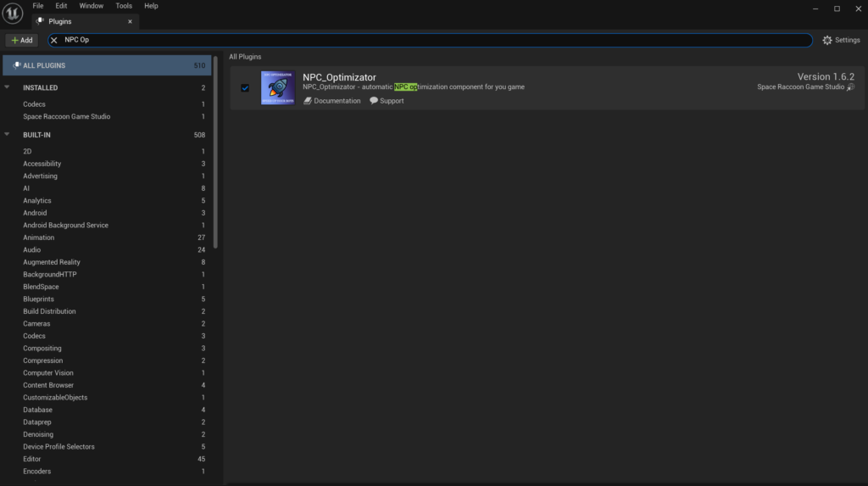This screenshot has width=868, height=486.
Task: Click the Version 1.6.2 label
Action: tap(826, 76)
